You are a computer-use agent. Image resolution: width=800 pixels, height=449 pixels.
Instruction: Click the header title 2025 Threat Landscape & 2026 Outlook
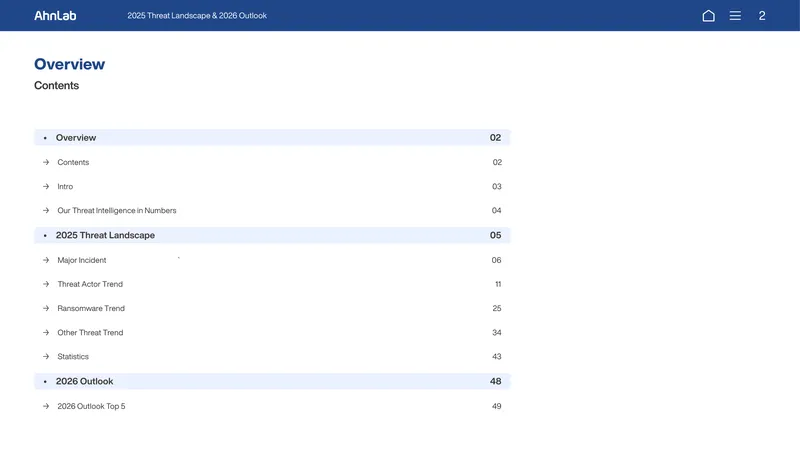[x=197, y=16]
